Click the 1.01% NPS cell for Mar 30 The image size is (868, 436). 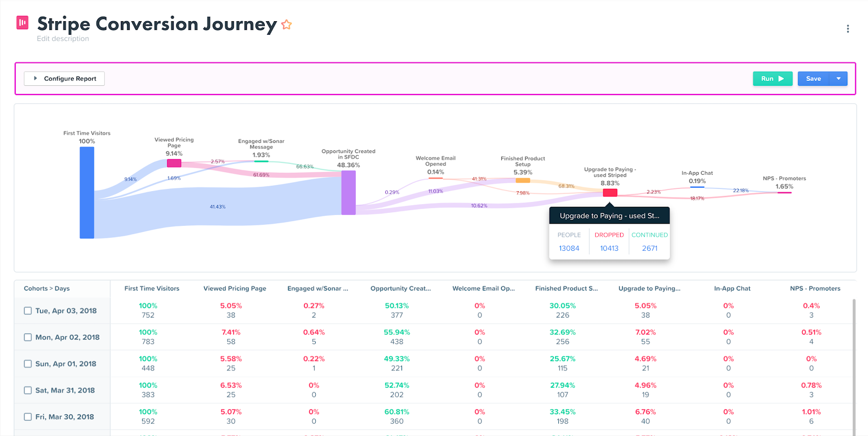(812, 412)
